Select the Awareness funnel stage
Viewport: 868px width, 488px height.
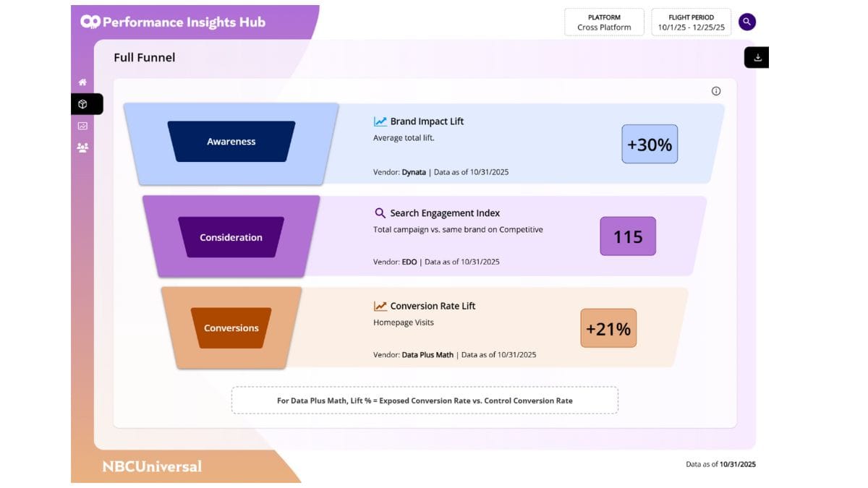point(231,142)
